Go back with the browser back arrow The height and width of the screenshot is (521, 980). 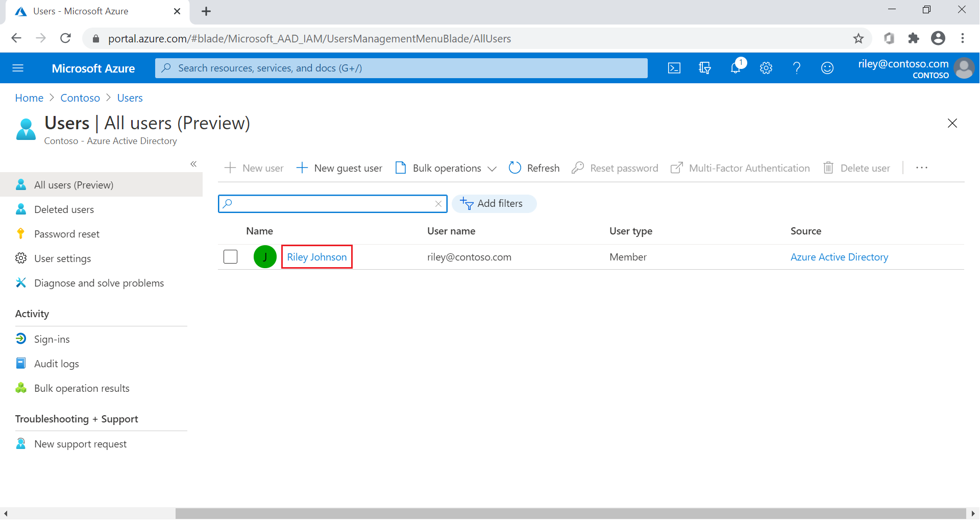(x=16, y=38)
